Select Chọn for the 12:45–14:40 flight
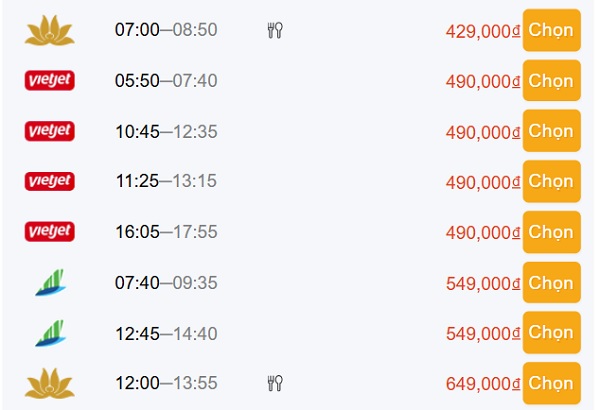 click(551, 333)
